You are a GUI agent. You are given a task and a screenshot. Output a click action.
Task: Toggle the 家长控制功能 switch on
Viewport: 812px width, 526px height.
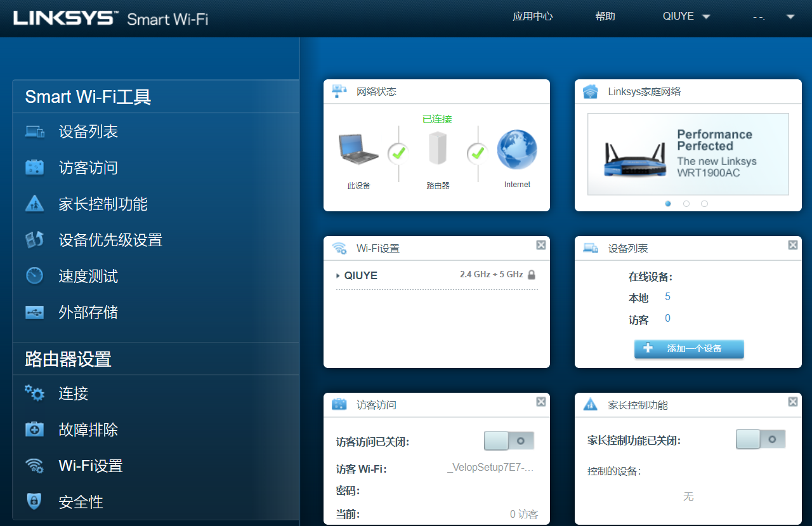(761, 439)
